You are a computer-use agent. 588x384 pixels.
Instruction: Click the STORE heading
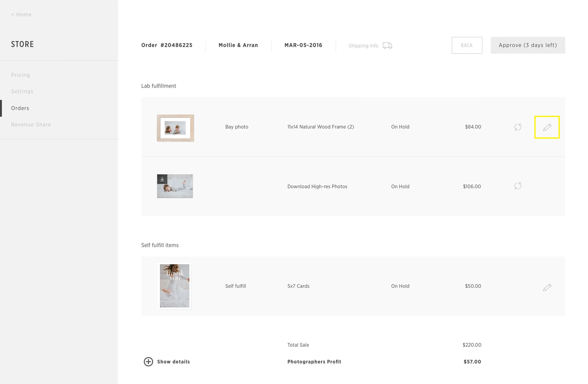click(x=23, y=44)
